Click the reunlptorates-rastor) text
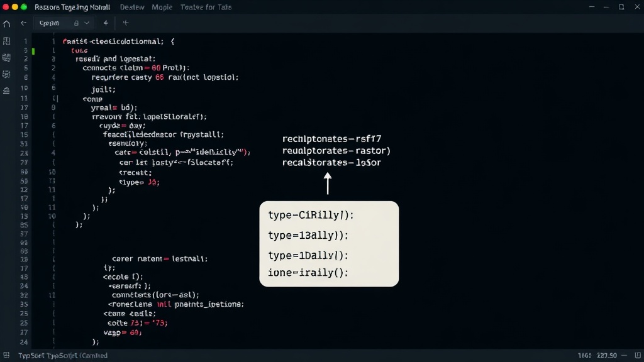 [336, 151]
